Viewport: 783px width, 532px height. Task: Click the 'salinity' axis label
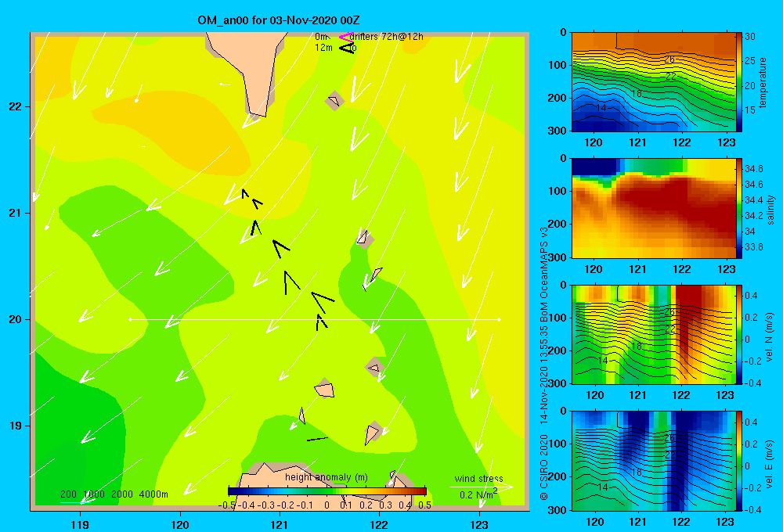click(770, 210)
